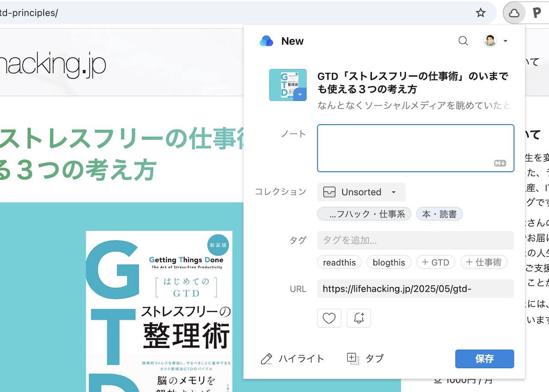Click the URL field
The width and height of the screenshot is (549, 392).
(416, 289)
